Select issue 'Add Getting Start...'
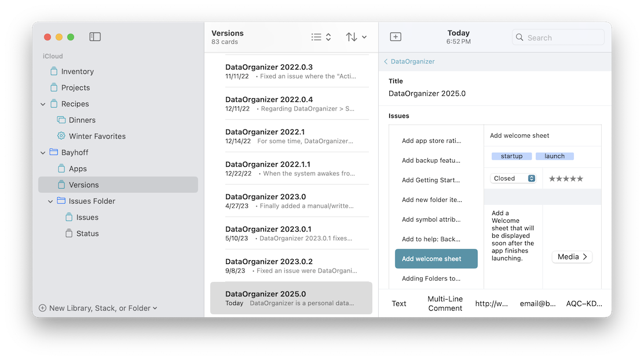Screen dimensions: 644x360 (x=436, y=180)
